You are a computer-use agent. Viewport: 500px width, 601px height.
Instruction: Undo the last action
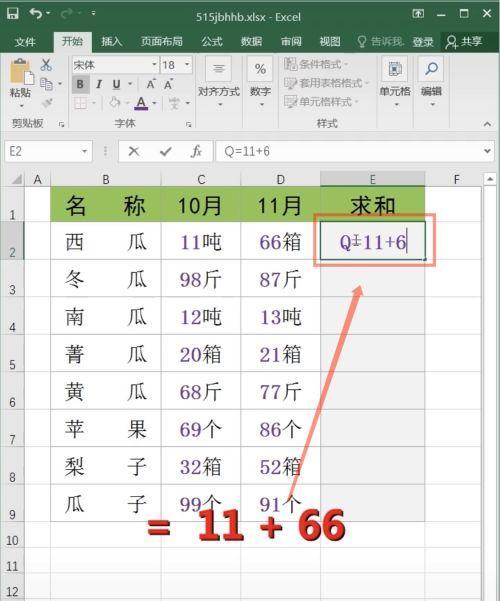(x=36, y=14)
